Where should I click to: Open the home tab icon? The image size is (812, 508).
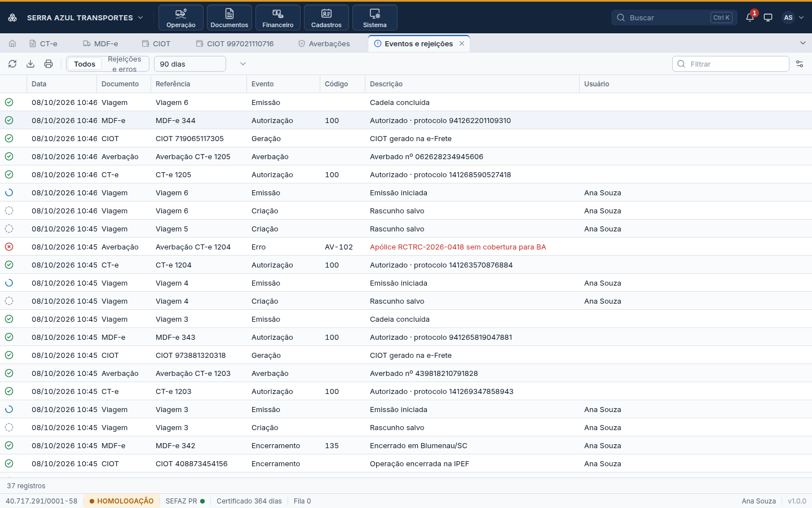click(x=12, y=43)
